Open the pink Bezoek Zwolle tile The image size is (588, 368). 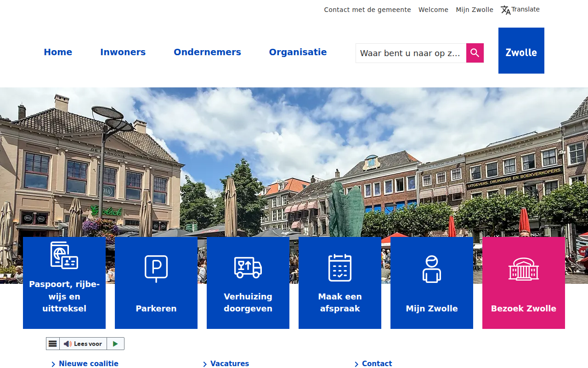(524, 283)
